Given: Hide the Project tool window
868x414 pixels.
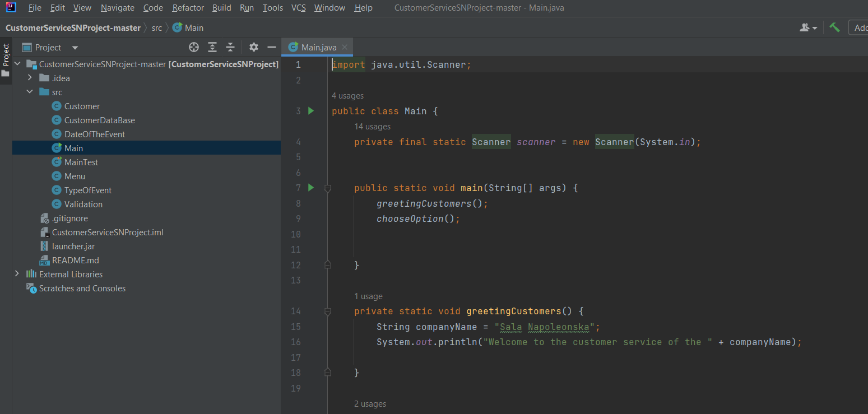Looking at the screenshot, I should click(x=272, y=47).
